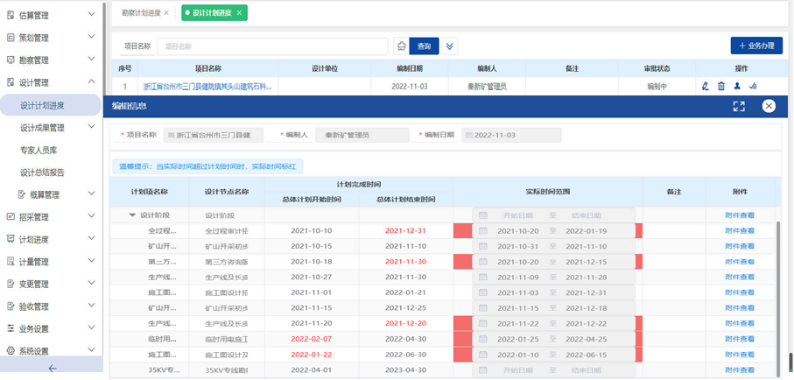This screenshot has height=380, width=794.
Task: Open 设计计划进度 in the sidebar
Action: point(51,105)
